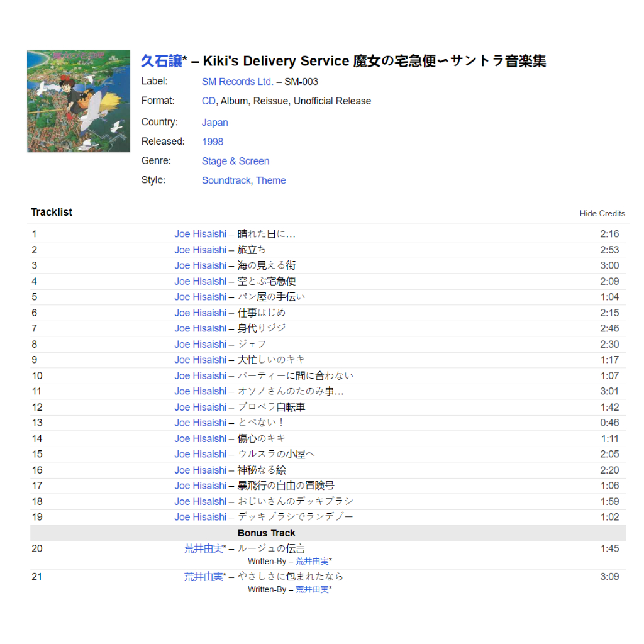Open Joe Hisaishi link on track 5
Image resolution: width=644 pixels, height=644 pixels.
[x=201, y=297]
